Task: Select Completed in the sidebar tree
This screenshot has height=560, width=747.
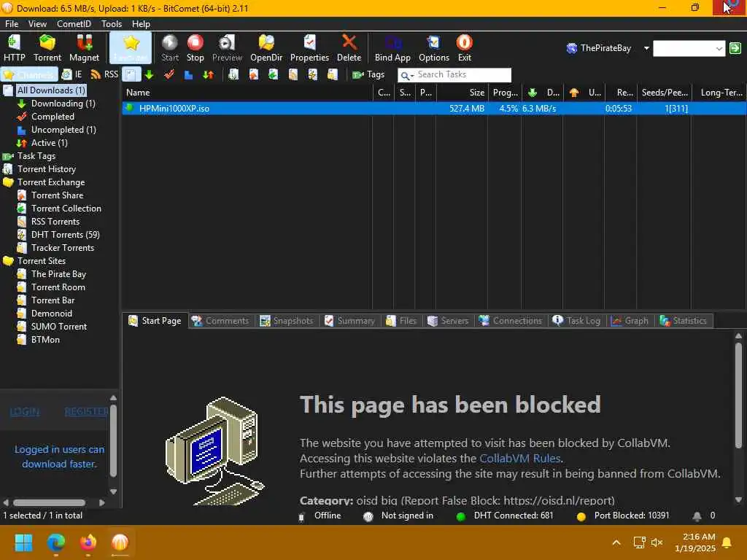Action: [53, 117]
